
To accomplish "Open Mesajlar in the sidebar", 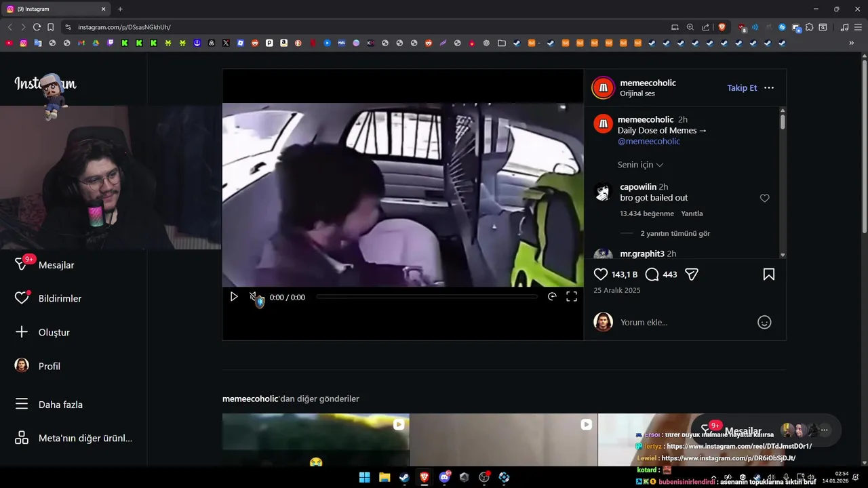I will point(56,265).
